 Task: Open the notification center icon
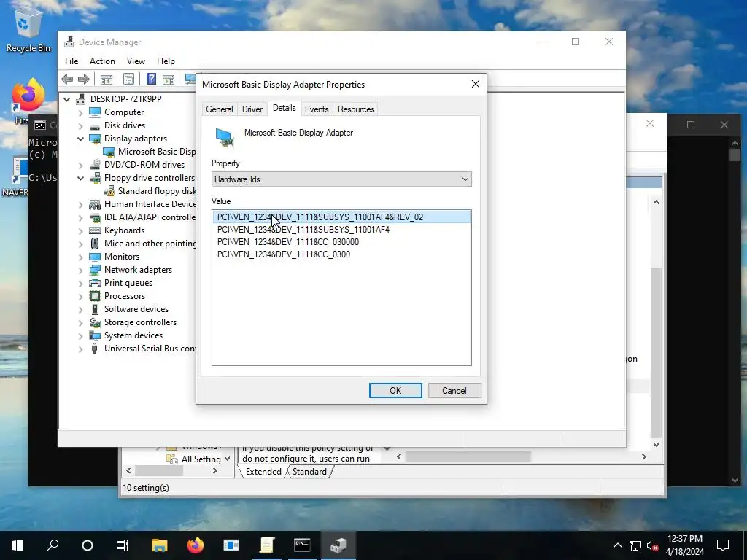point(723,545)
